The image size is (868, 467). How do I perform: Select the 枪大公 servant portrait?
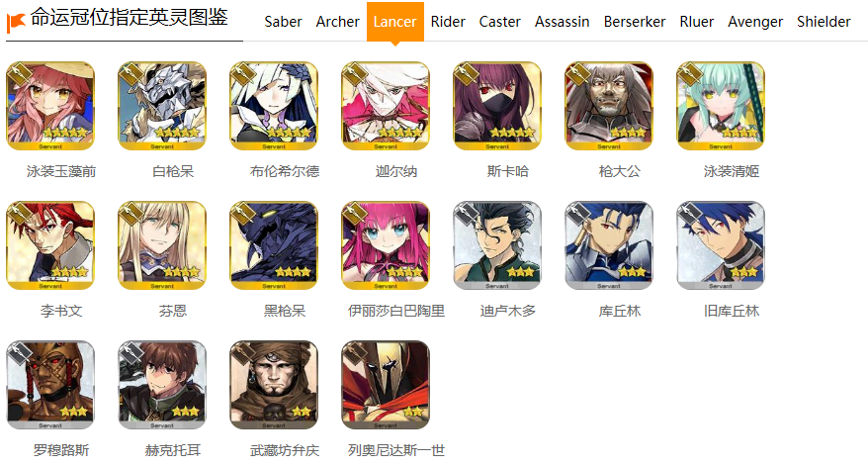click(x=609, y=106)
